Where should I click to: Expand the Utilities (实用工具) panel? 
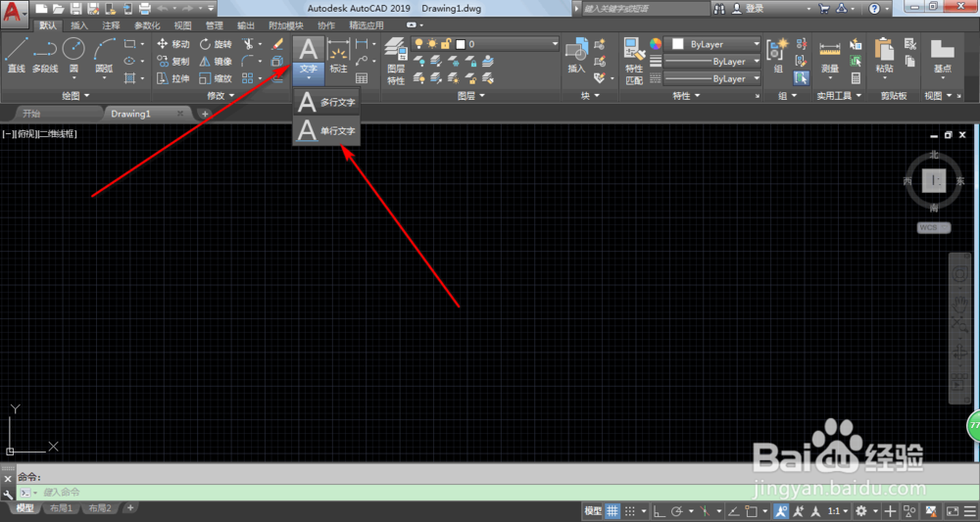point(840,96)
